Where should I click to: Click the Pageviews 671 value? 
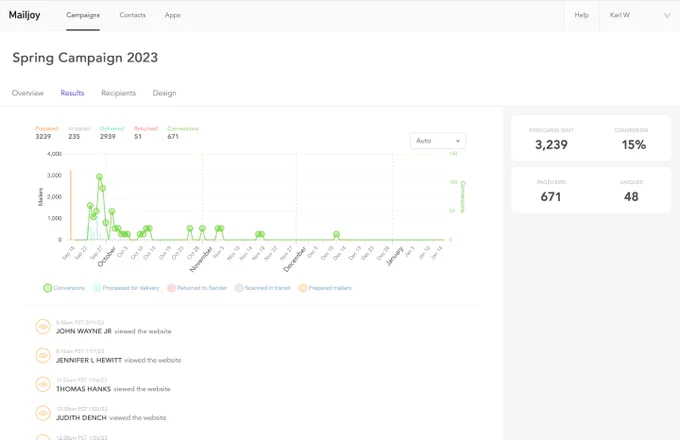pyautogui.click(x=551, y=197)
